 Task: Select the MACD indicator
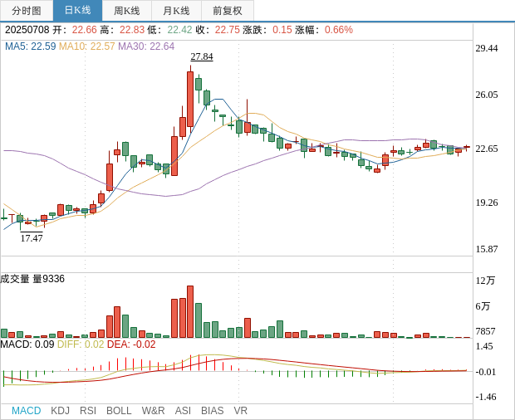(x=27, y=411)
